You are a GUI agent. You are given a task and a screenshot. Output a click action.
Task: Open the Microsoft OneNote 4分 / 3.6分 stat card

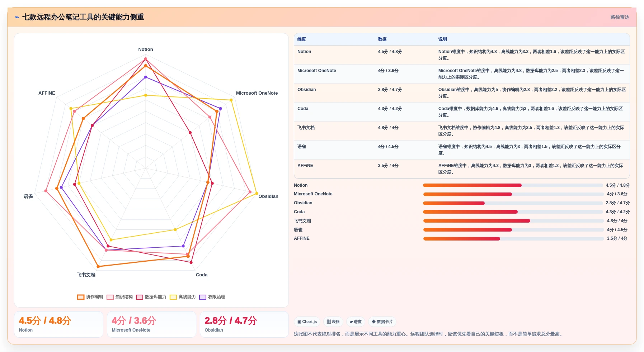click(151, 324)
